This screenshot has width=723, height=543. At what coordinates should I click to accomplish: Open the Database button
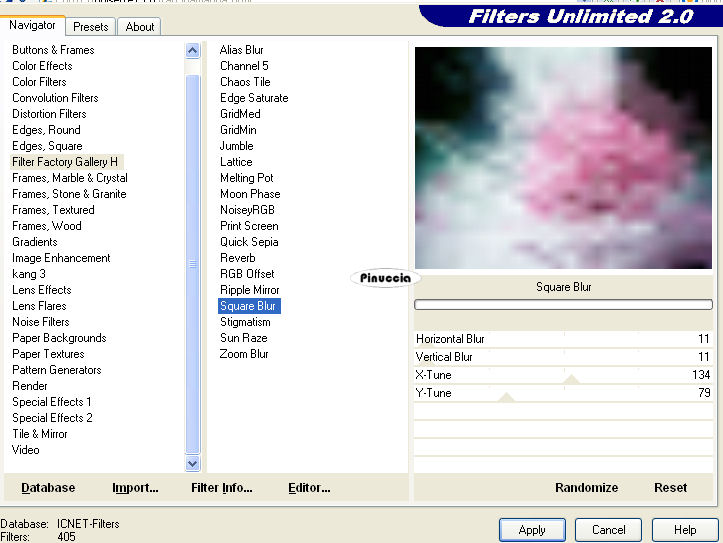coord(48,488)
